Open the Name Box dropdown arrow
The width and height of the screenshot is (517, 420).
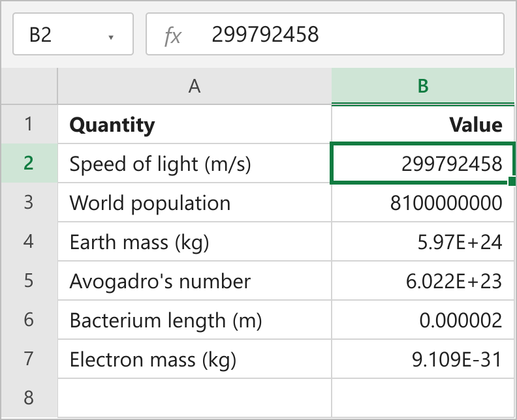(111, 38)
